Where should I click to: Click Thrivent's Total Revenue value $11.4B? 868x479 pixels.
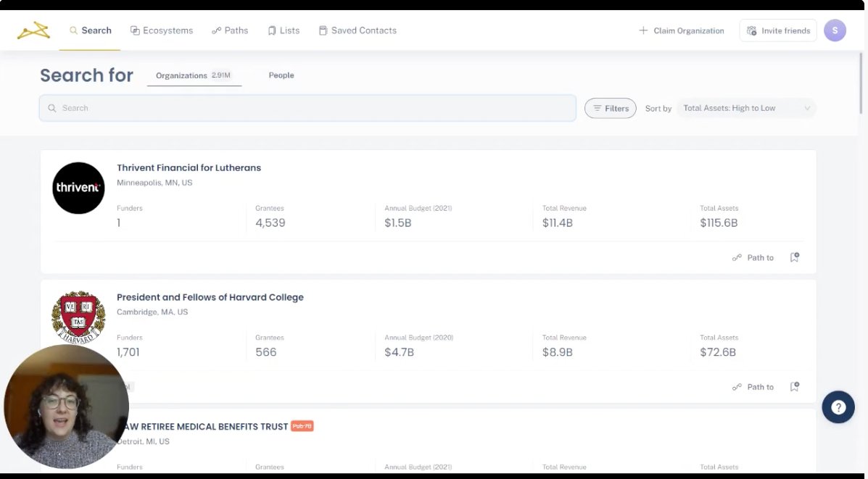pyautogui.click(x=557, y=223)
